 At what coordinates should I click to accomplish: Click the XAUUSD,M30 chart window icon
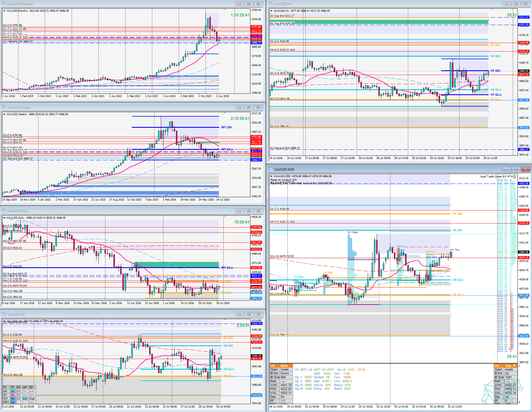(271, 169)
